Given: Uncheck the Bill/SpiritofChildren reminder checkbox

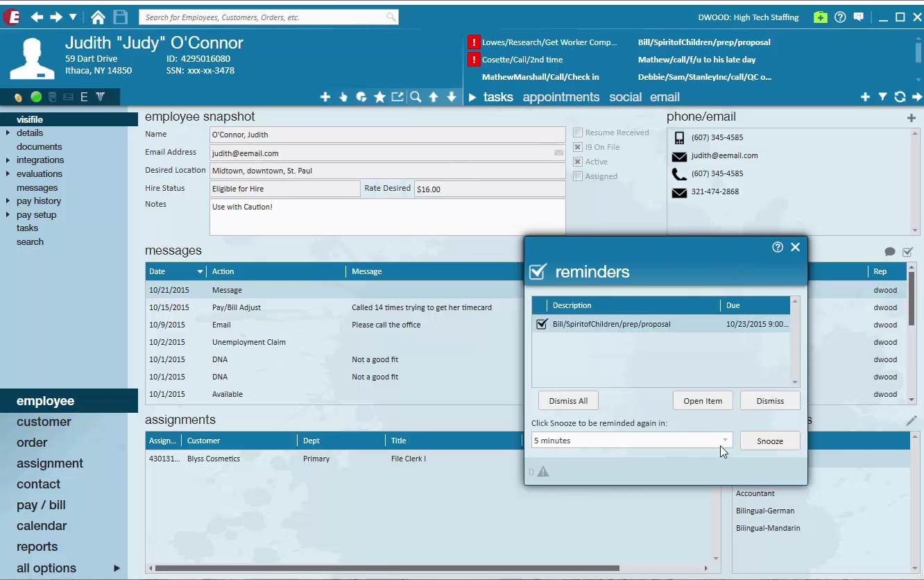Looking at the screenshot, I should pyautogui.click(x=542, y=324).
